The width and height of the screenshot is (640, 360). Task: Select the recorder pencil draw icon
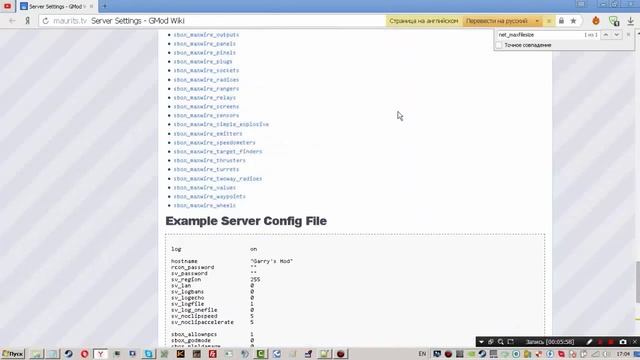click(x=589, y=342)
